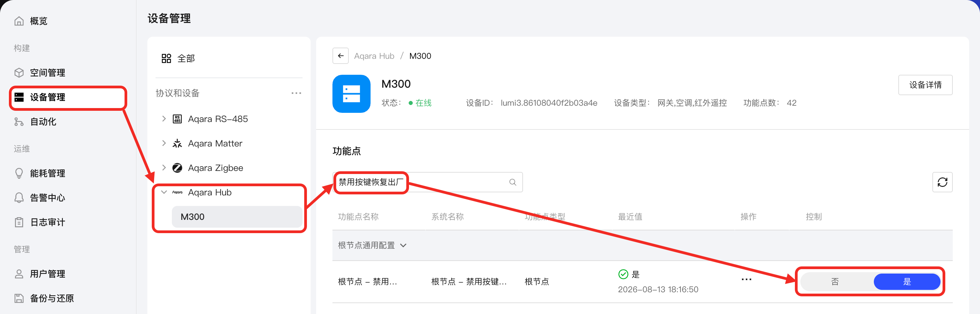Click the back arrow button beside breadcrumb
The height and width of the screenshot is (314, 980).
(x=341, y=56)
